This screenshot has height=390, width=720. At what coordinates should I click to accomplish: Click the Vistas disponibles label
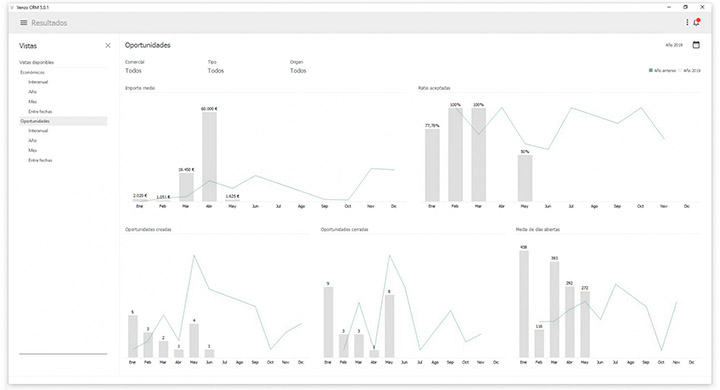pos(36,62)
